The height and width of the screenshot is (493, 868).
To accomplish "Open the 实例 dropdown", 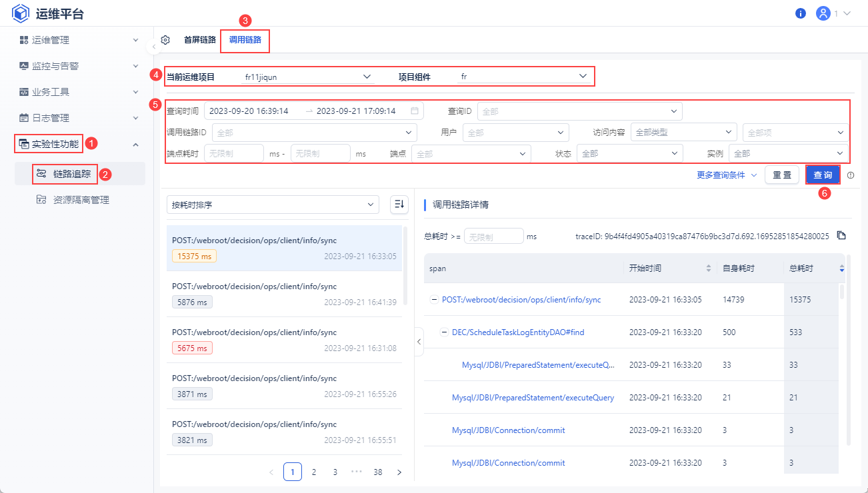I will [789, 154].
